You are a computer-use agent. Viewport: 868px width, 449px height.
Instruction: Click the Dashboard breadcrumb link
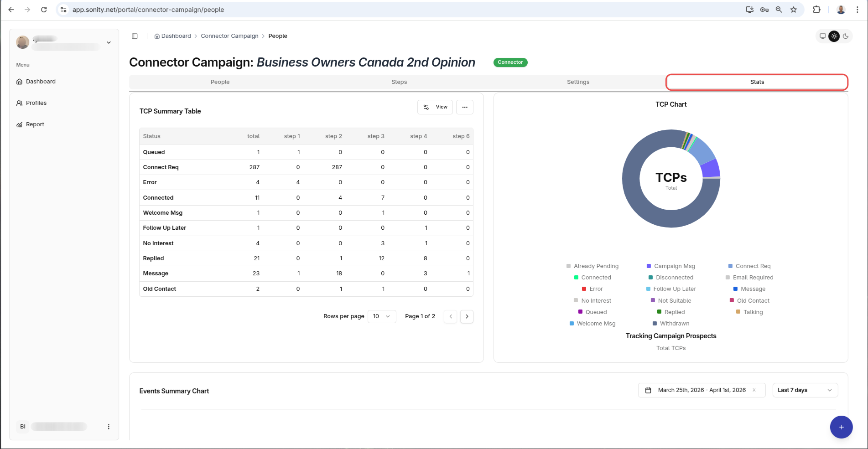click(172, 36)
